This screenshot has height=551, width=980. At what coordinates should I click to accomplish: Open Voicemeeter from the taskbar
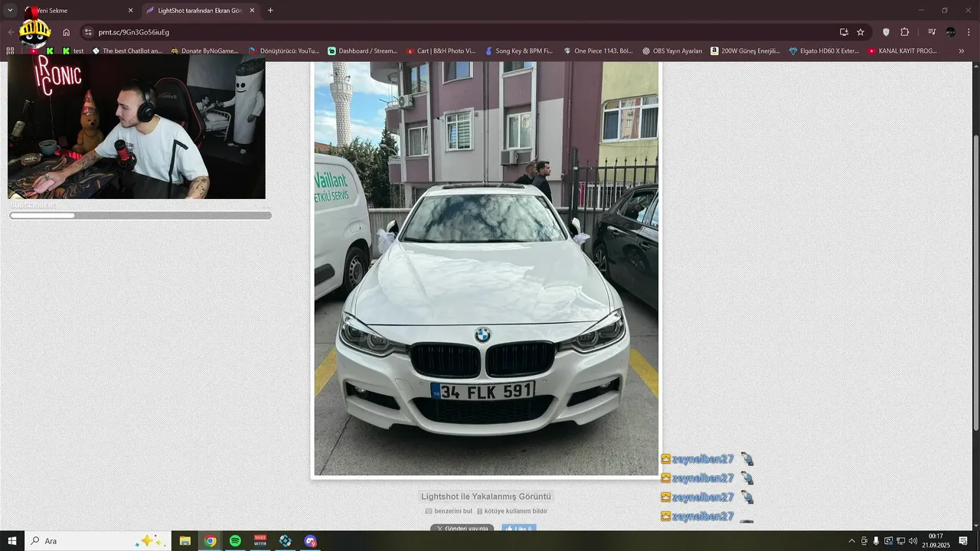(260, 541)
